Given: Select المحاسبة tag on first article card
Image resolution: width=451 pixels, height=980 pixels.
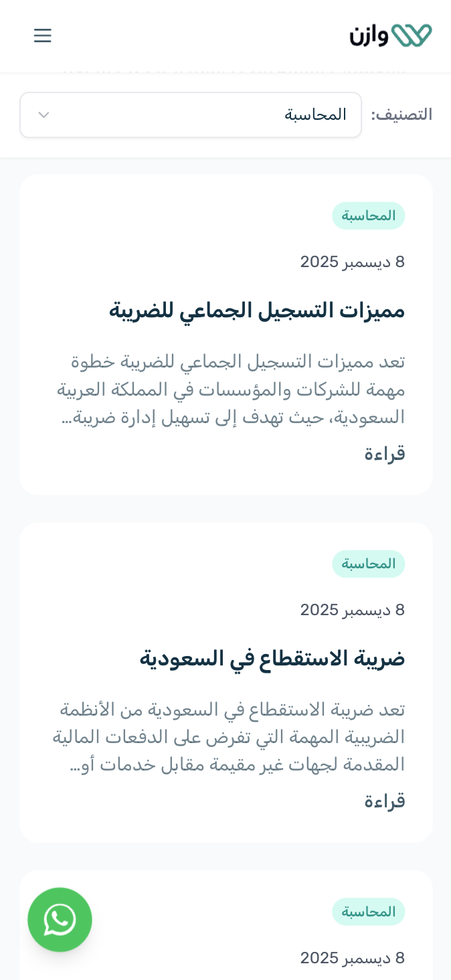Looking at the screenshot, I should click(369, 216).
